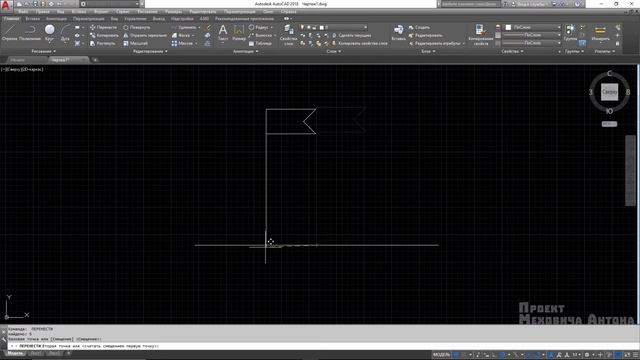Switch to the Аннотации ribbon tab
Image resolution: width=640 pixels, height=360 pixels.
tap(56, 19)
